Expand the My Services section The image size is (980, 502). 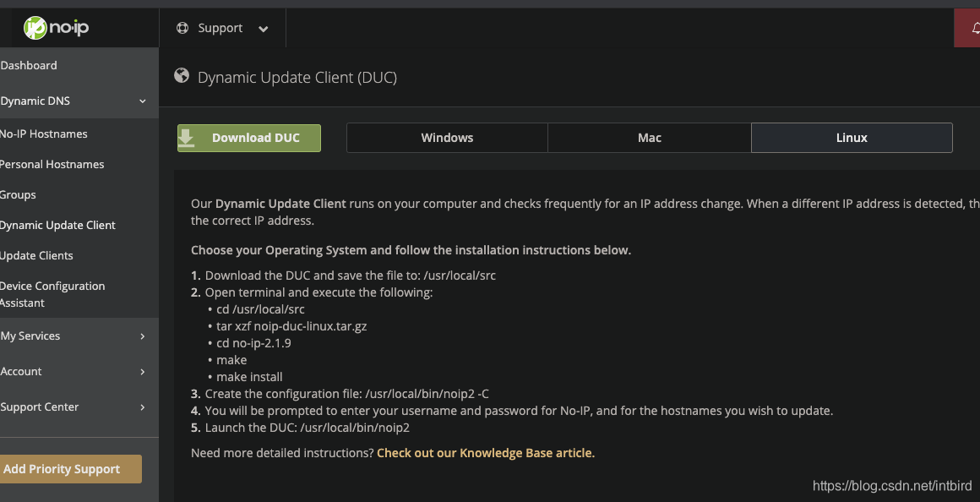tap(79, 336)
